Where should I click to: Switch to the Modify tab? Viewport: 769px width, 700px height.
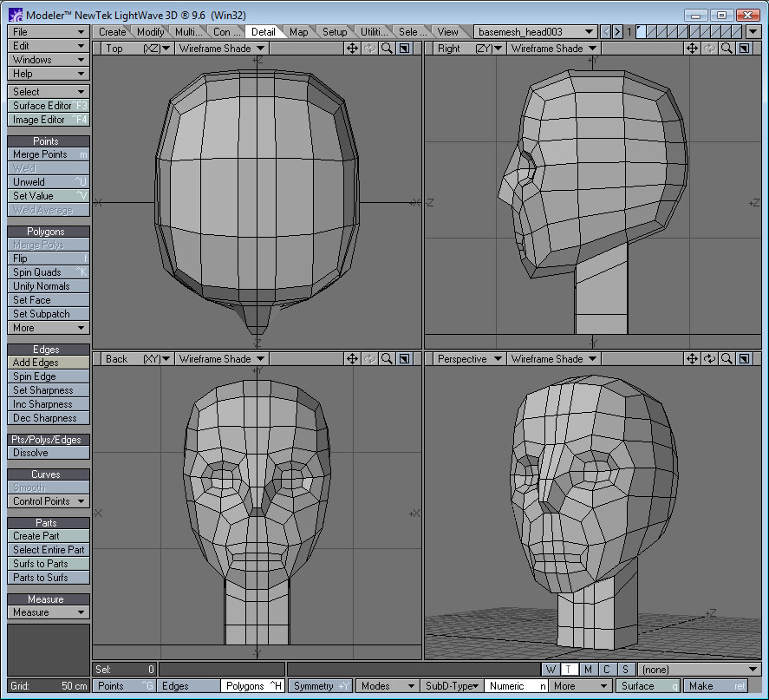coord(150,32)
